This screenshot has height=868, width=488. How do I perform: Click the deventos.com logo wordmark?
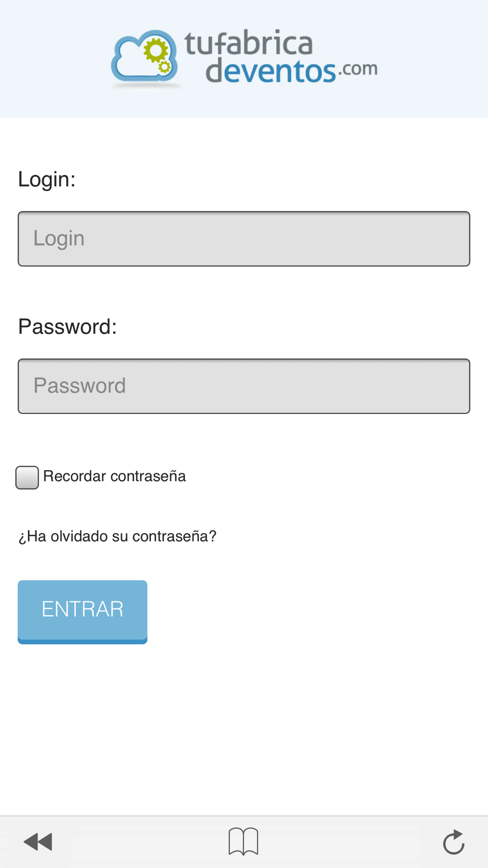(291, 71)
